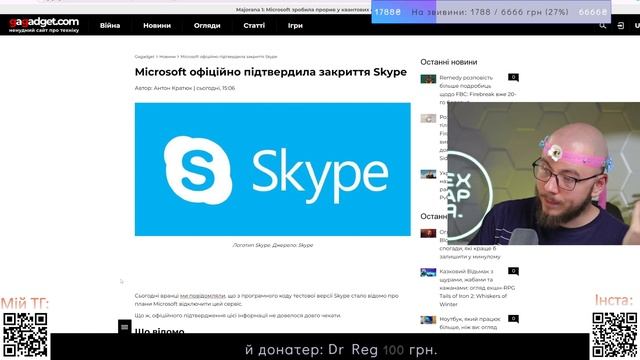Click the 'Останні новини' sidebar heading
640x360 pixels.
click(x=449, y=62)
